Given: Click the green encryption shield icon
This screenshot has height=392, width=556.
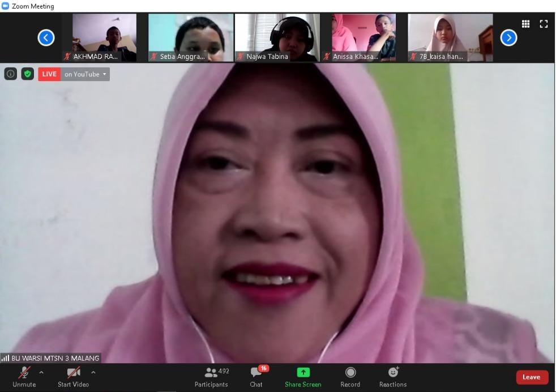Looking at the screenshot, I should [28, 74].
